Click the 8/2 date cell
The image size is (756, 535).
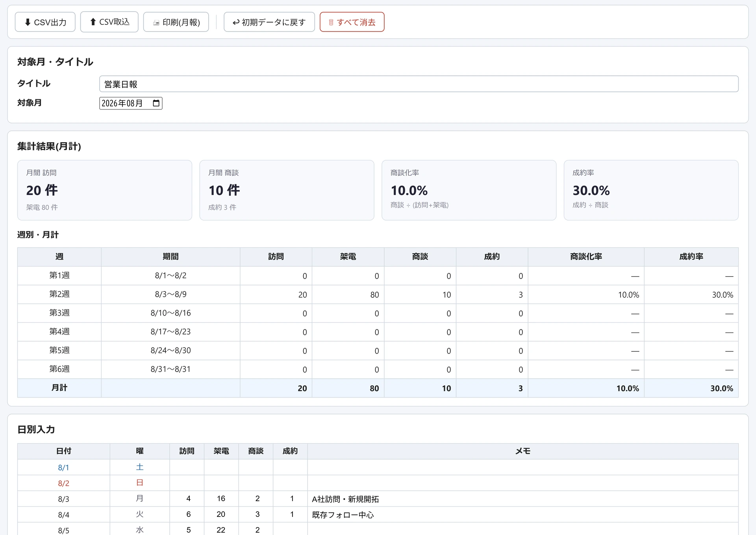coord(64,483)
